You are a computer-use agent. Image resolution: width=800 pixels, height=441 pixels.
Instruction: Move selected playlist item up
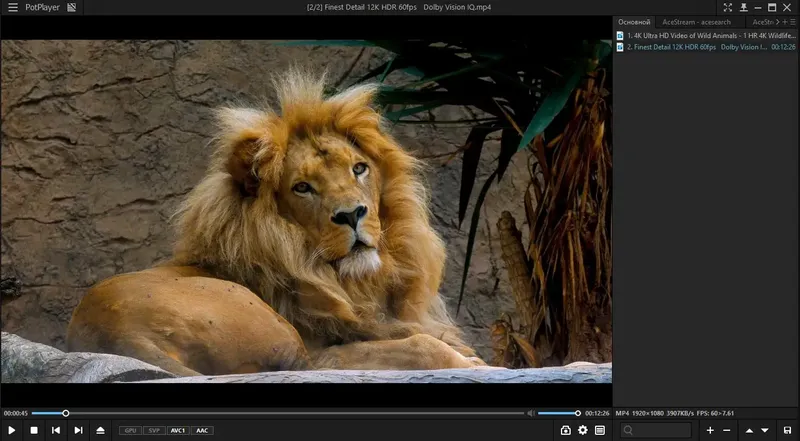coord(749,430)
